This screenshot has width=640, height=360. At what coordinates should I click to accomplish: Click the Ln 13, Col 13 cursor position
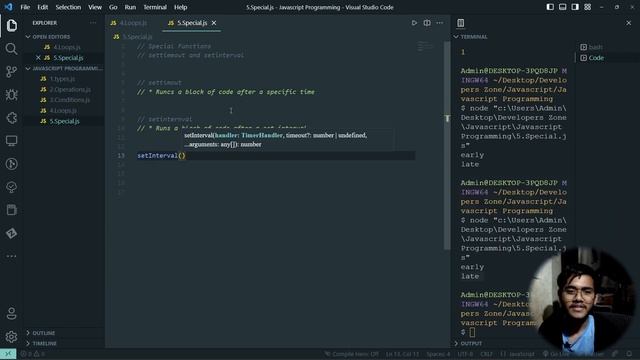tap(402, 354)
